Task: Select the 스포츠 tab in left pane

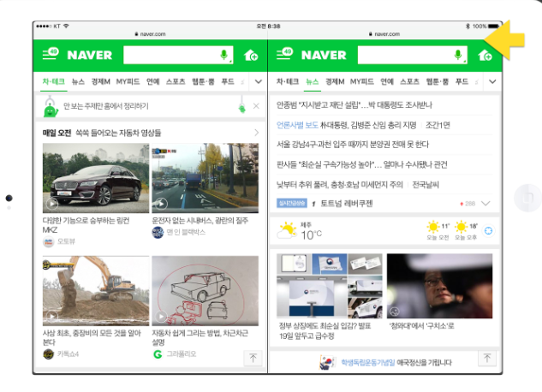Action: pos(176,81)
